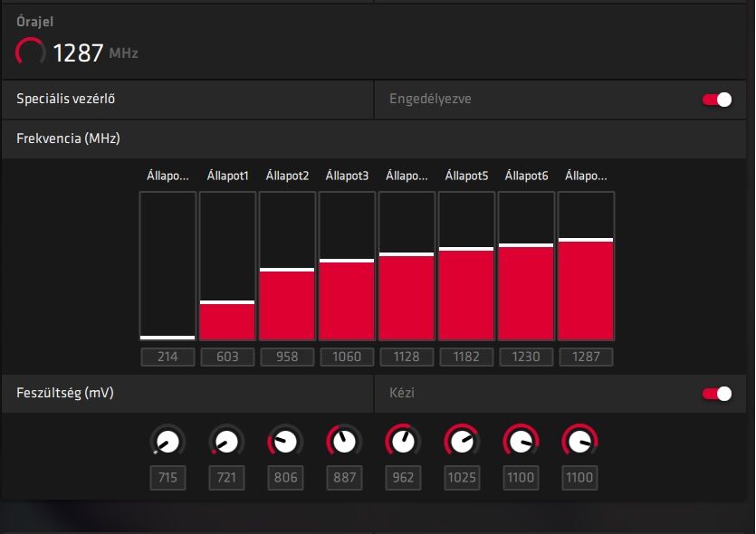
Task: Edit the 1287 MHz frequency field
Action: (587, 358)
